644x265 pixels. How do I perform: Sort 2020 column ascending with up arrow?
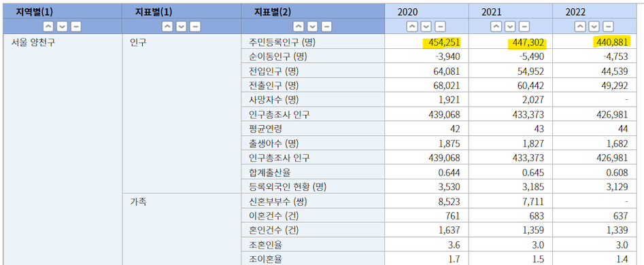tap(412, 26)
